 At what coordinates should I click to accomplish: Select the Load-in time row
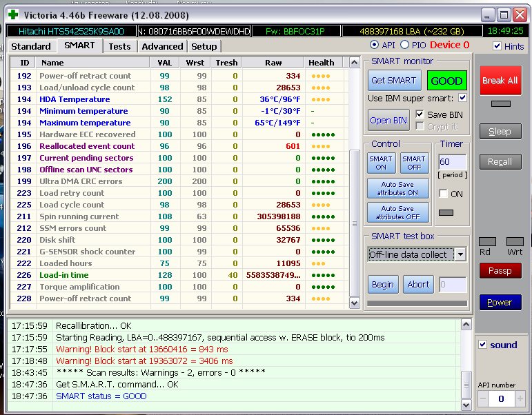[179, 275]
